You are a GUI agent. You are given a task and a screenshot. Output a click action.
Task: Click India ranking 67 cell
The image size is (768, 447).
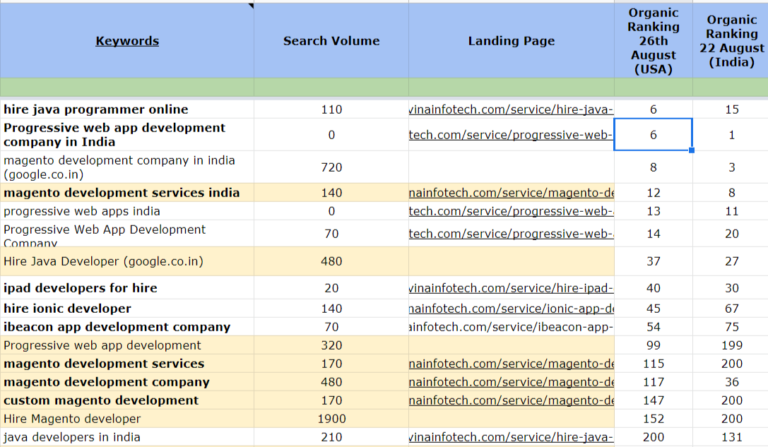click(x=731, y=308)
